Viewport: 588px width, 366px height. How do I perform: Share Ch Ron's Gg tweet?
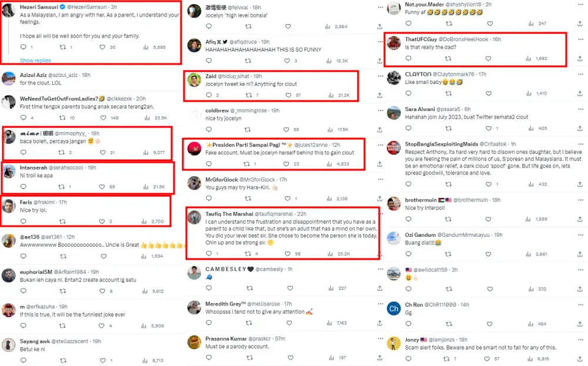[x=580, y=324]
